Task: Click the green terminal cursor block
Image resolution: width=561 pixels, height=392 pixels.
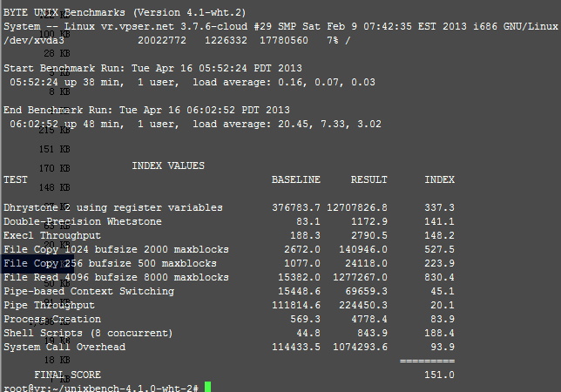Action: 208,387
